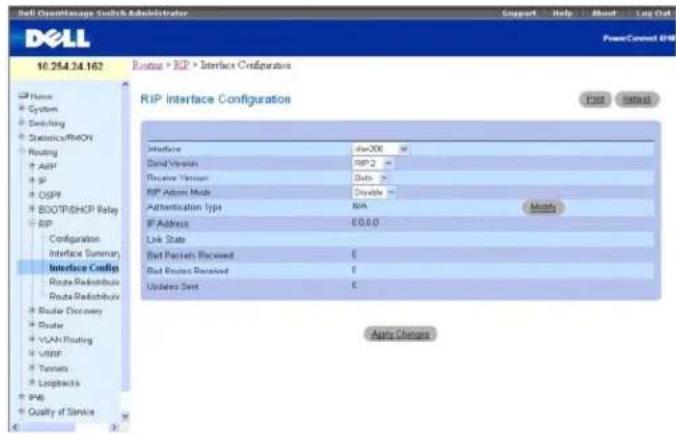676x435 pixels.
Task: Expand the Router Discovery tree node
Action: (x=31, y=310)
